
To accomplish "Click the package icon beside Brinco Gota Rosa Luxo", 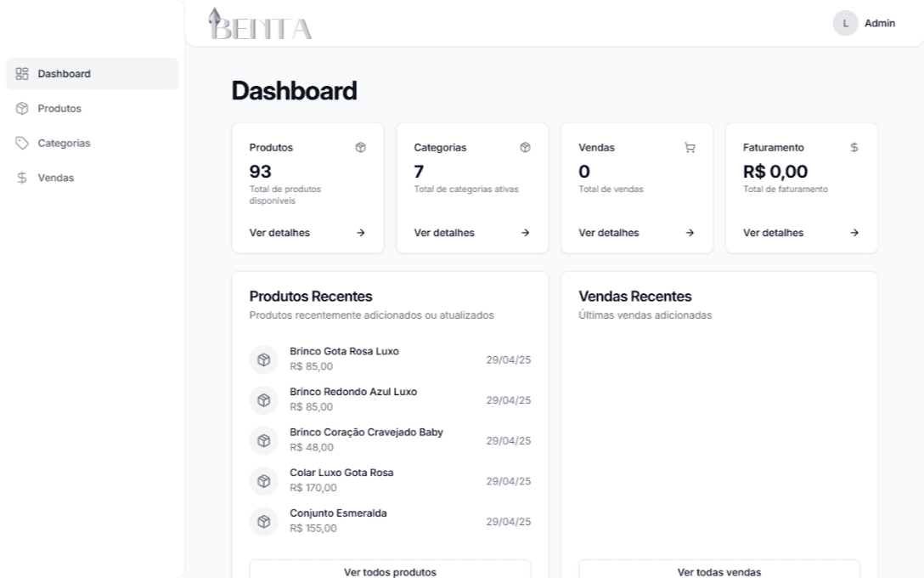I will (x=263, y=360).
